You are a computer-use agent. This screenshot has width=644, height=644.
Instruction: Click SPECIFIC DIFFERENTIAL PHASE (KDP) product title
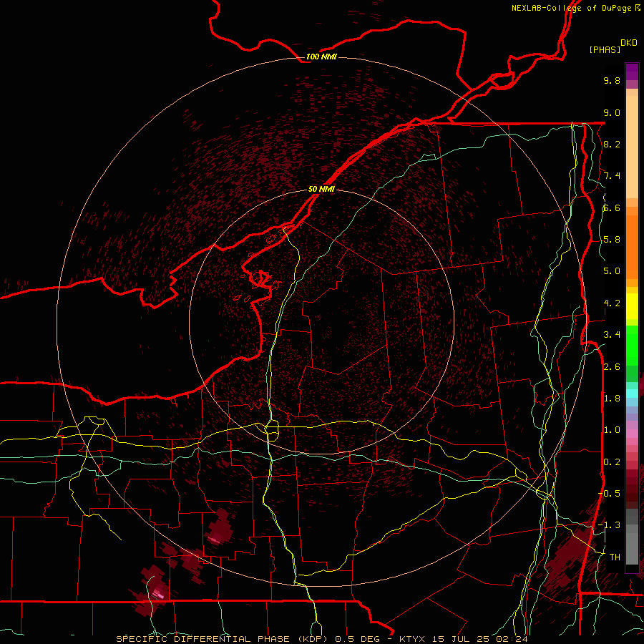(223, 639)
